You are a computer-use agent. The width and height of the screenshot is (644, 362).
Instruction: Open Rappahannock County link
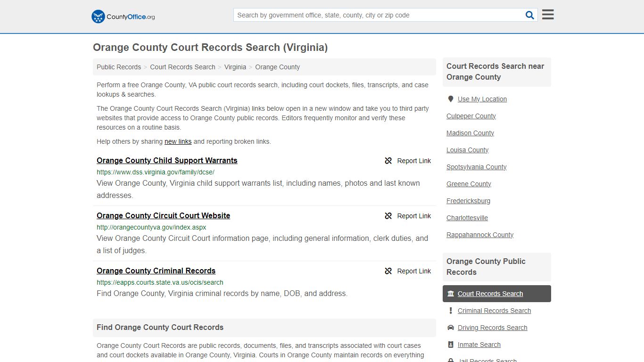coord(479,235)
